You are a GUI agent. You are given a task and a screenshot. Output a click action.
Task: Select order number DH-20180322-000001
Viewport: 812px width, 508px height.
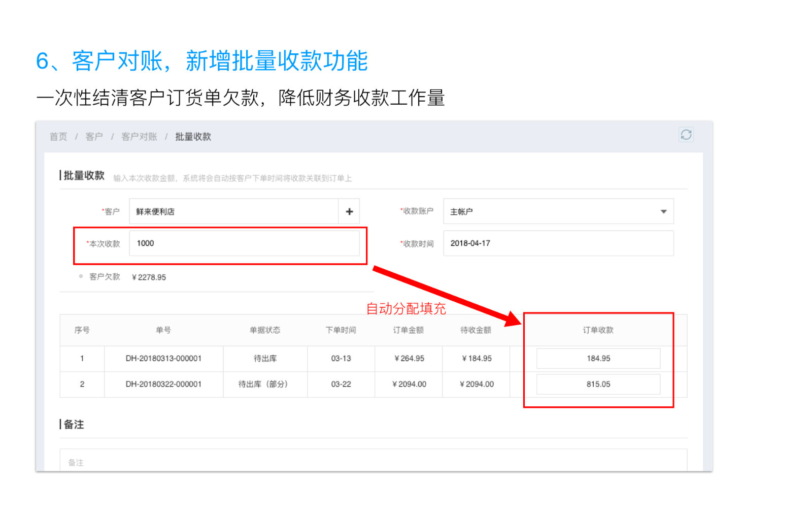click(x=163, y=385)
